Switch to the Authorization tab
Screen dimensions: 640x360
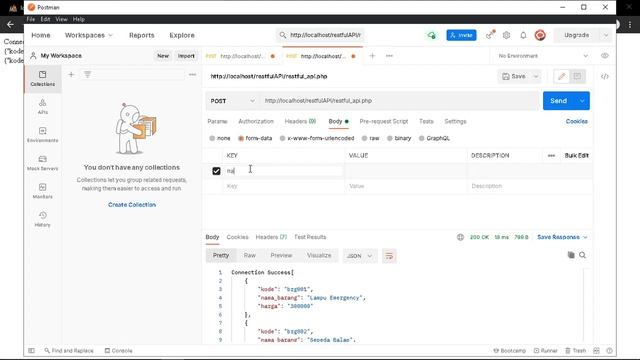click(256, 121)
